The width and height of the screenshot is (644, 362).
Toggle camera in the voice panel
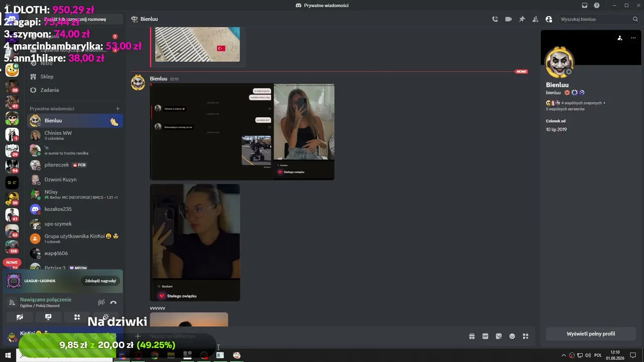[x=20, y=317]
